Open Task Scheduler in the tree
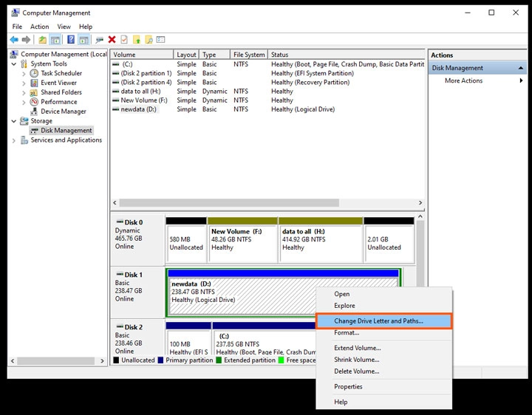This screenshot has width=532, height=415. [61, 73]
